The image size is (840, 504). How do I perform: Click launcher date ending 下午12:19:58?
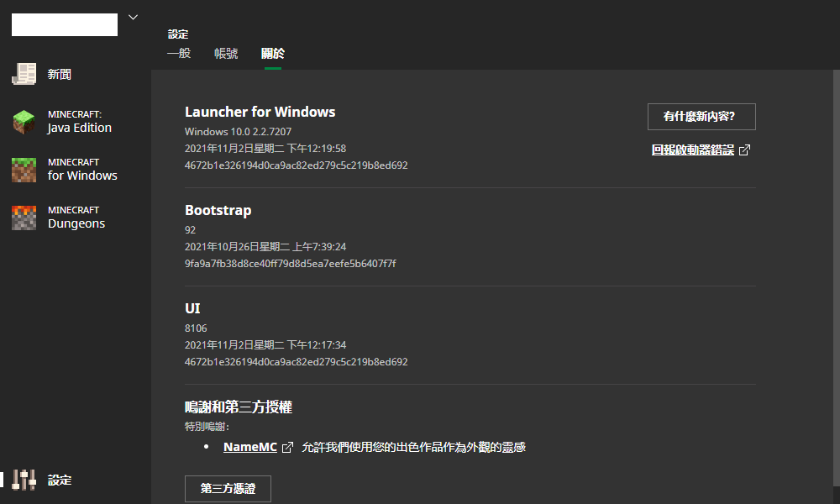pyautogui.click(x=265, y=149)
